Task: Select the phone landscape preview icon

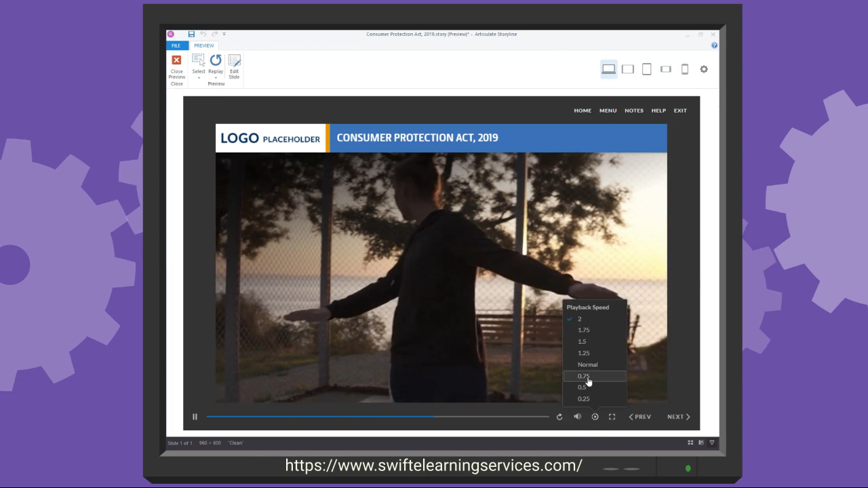Action: [x=666, y=69]
